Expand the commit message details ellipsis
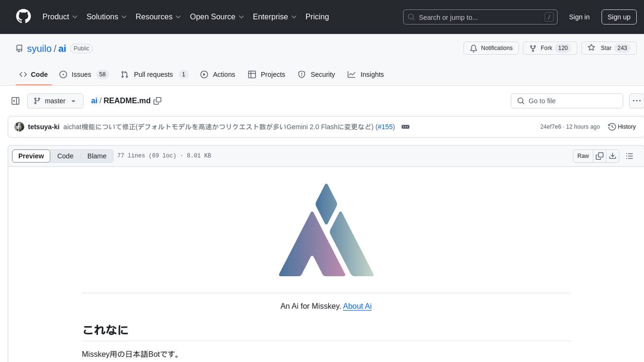Image resolution: width=644 pixels, height=362 pixels. point(405,127)
